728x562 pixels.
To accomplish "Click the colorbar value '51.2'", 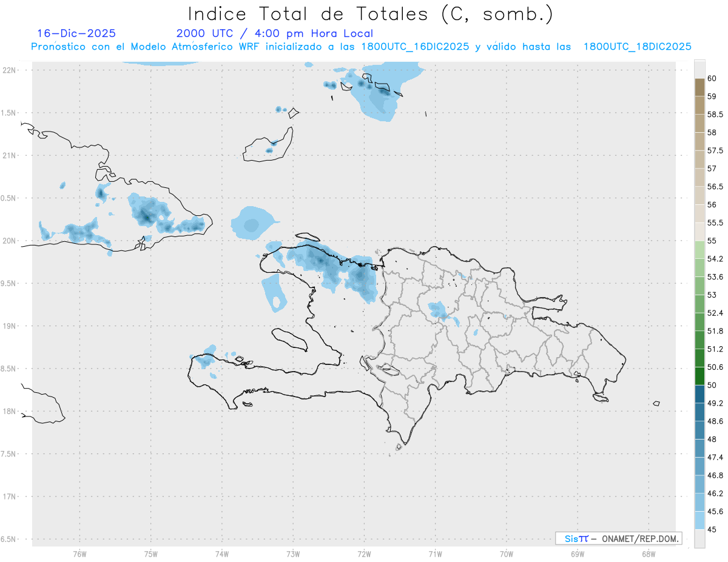I will (715, 349).
